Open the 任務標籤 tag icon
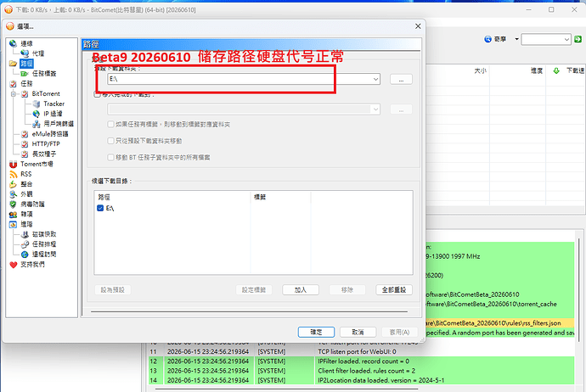Screen dimensions: 586x392 point(25,74)
